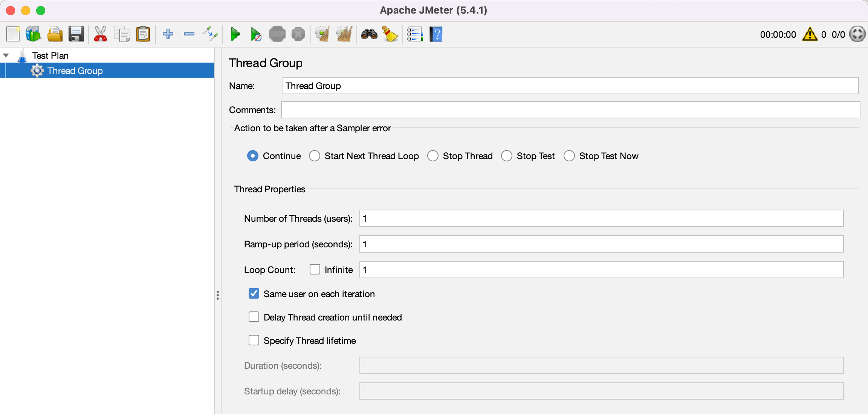Collapse all nodes with minus icon
The width and height of the screenshot is (868, 414).
(x=189, y=34)
